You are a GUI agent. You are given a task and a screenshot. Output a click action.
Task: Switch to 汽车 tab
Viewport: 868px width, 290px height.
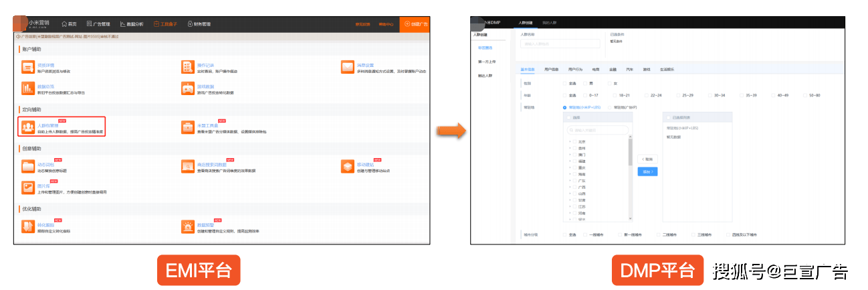point(629,69)
